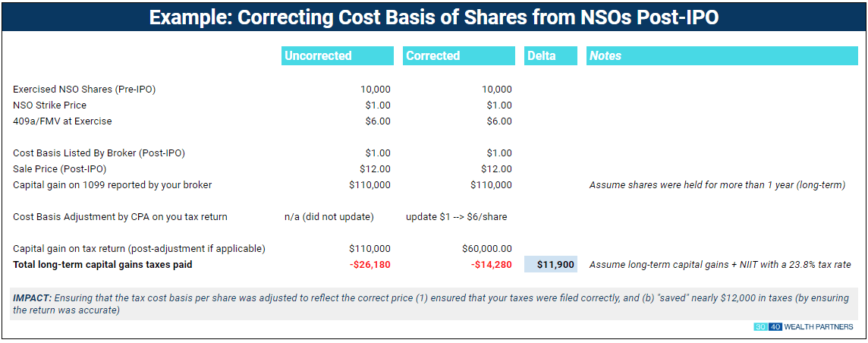The image size is (868, 343).
Task: Select the Notes column header
Action: click(x=722, y=56)
